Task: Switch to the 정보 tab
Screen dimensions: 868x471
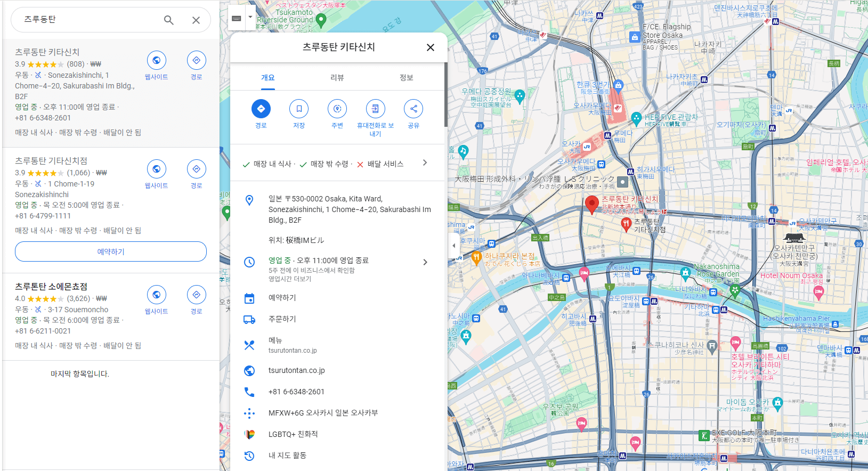Action: (407, 78)
